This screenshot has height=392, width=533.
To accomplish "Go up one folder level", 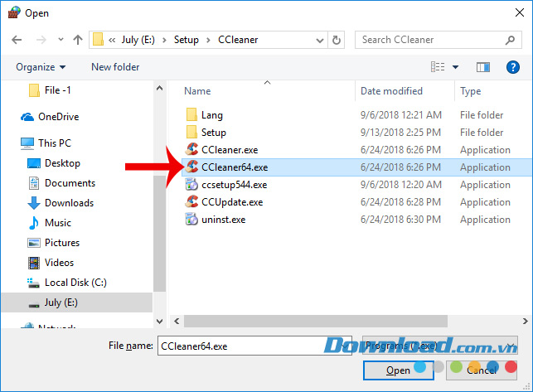I will pyautogui.click(x=78, y=40).
